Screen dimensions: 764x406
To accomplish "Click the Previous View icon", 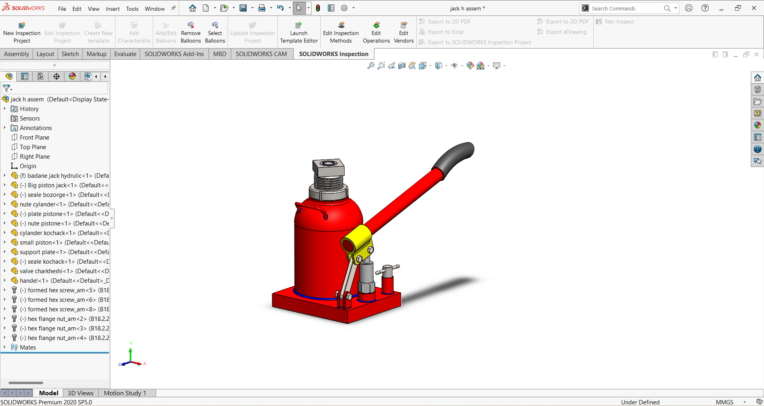I will [x=391, y=65].
